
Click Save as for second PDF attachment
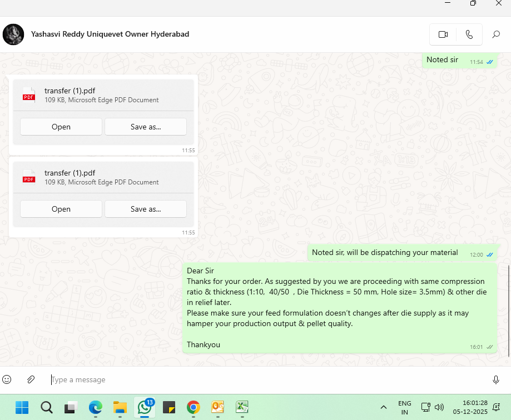click(x=146, y=209)
